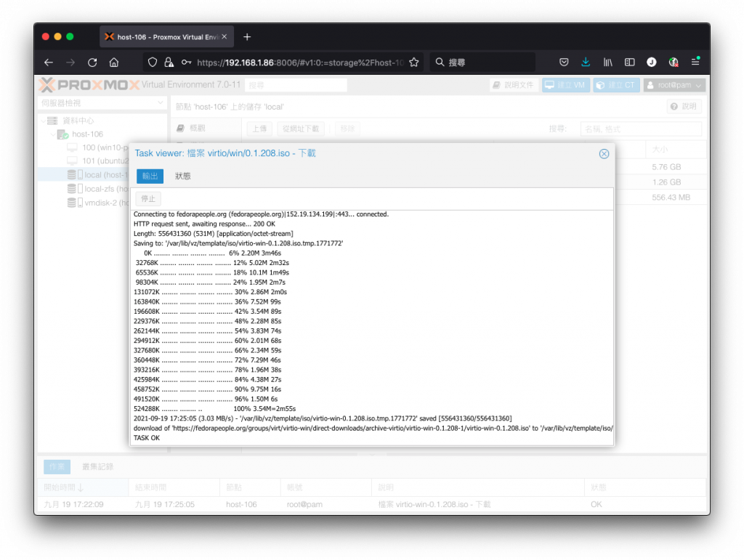Open 說明文件 documentation button

coord(514,85)
